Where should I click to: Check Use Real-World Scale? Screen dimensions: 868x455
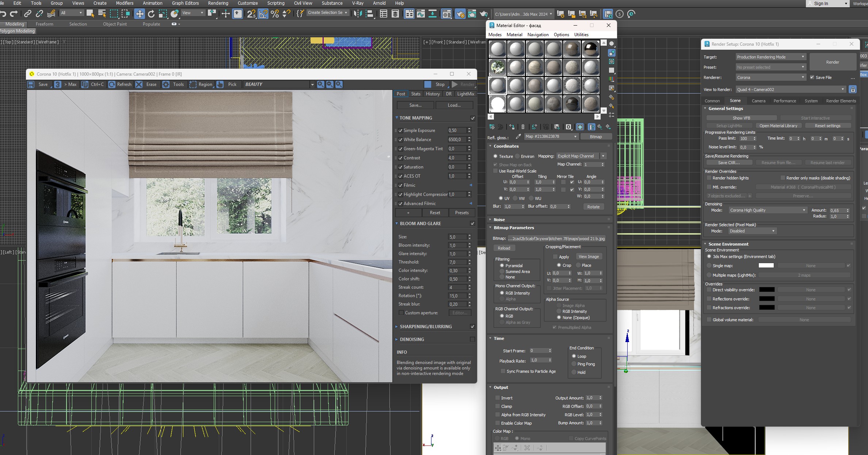(495, 171)
